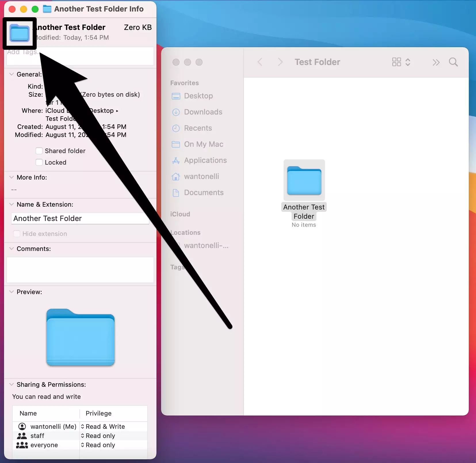The image size is (476, 463).
Task: Open the toolbar overflow double-chevron
Action: [436, 62]
